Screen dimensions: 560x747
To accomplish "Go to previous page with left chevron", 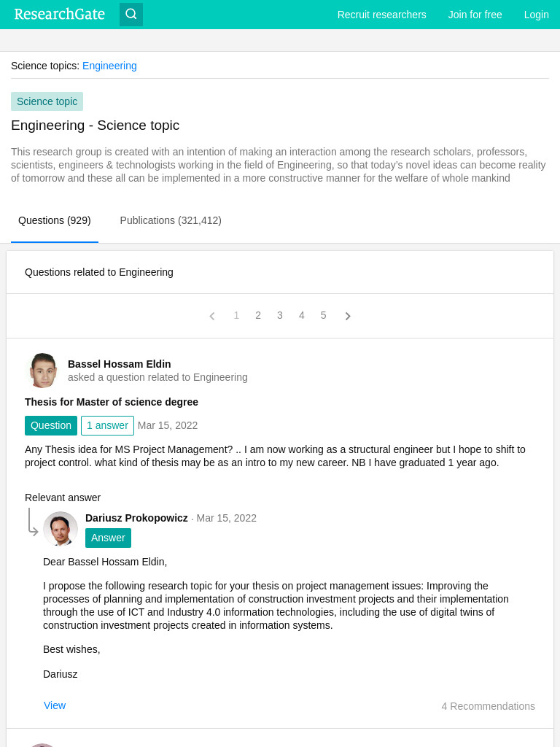I will click(212, 316).
